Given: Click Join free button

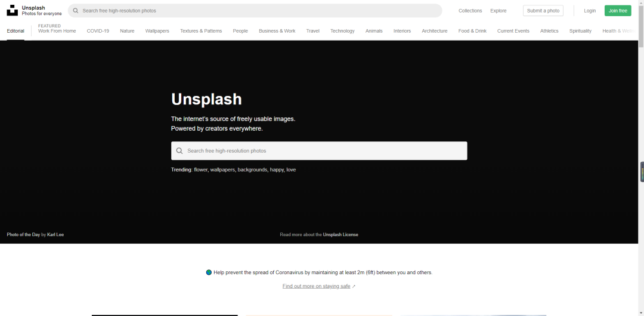Looking at the screenshot, I should point(618,11).
